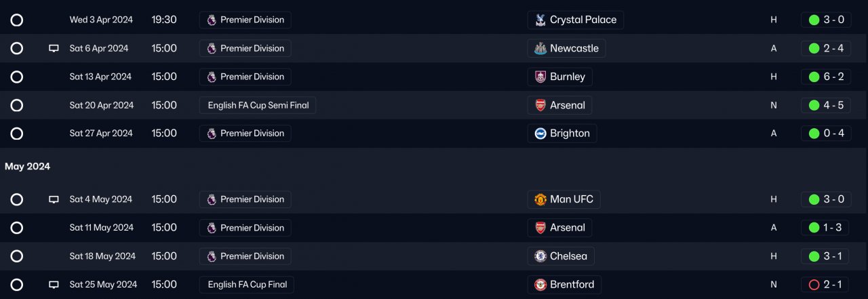The width and height of the screenshot is (868, 299).
Task: Click the Crystal Palace club badge icon
Action: coord(540,20)
